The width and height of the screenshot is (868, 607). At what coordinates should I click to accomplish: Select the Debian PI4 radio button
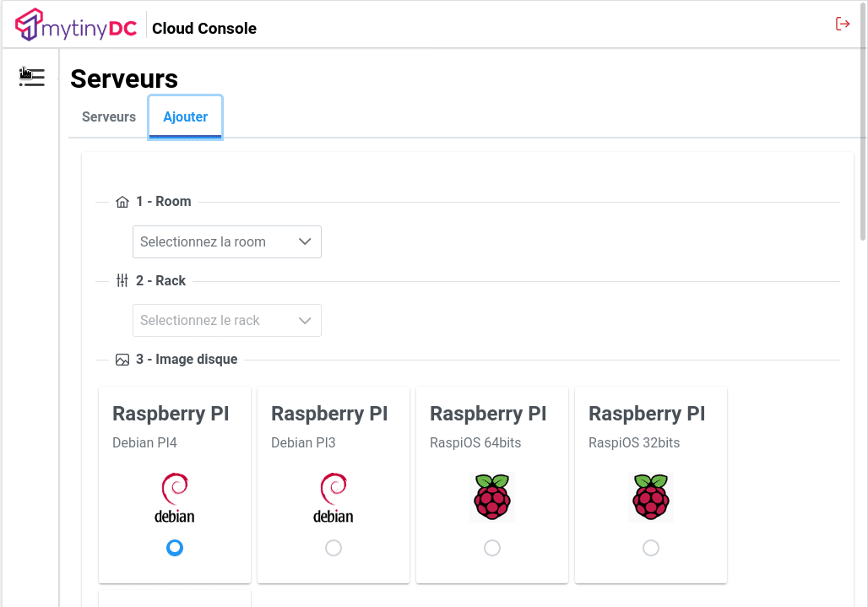pos(175,548)
